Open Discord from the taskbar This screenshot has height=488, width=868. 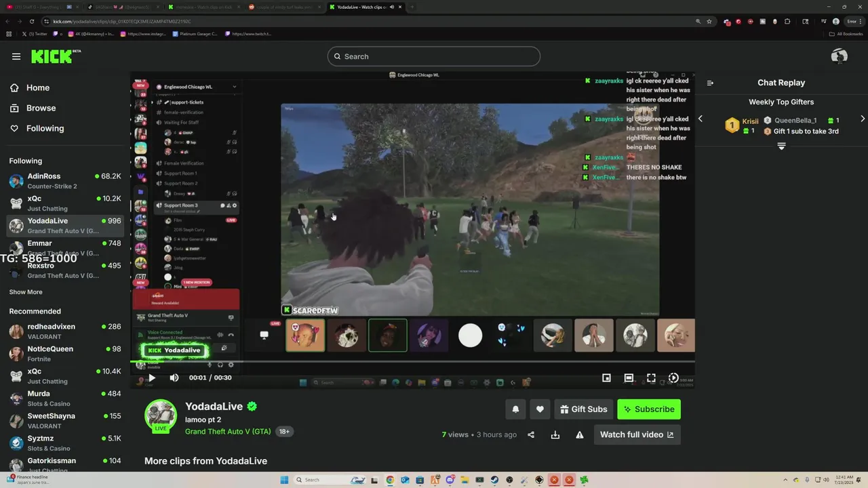coord(450,480)
